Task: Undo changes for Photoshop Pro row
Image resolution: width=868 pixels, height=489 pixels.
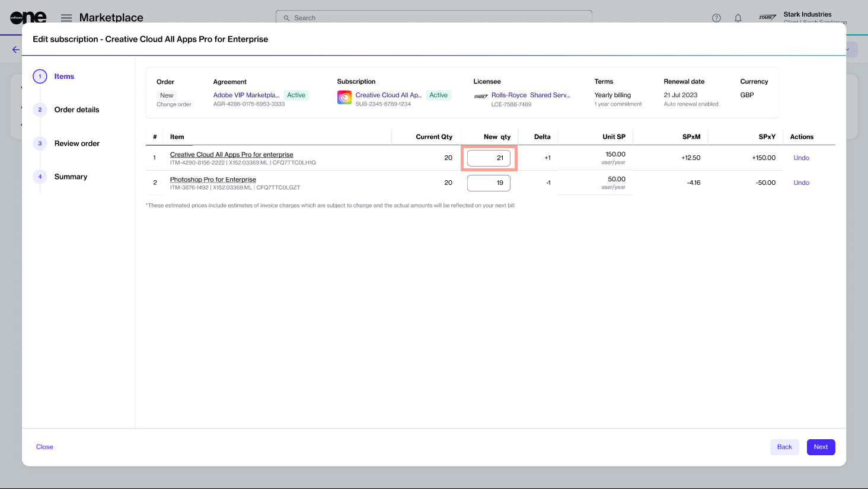Action: [x=801, y=183]
